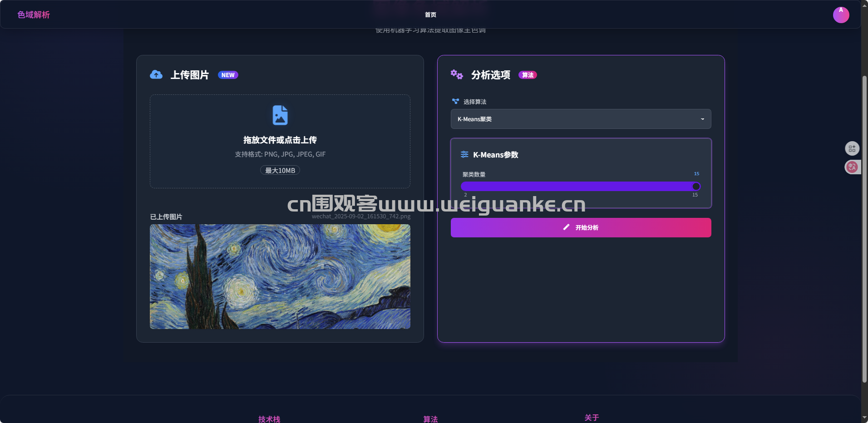This screenshot has height=423, width=868.
Task: Click the 上传图片 heading
Action: click(x=190, y=75)
